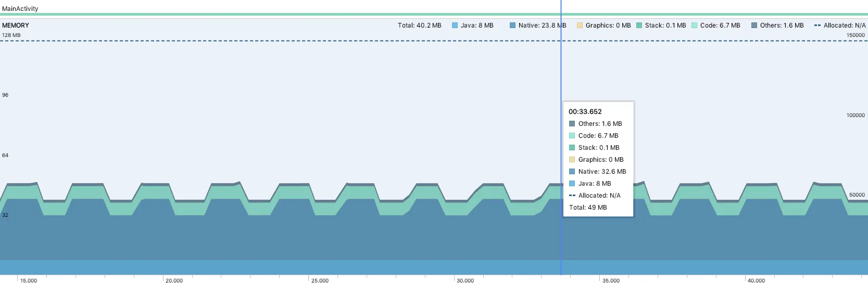
Task: Click the Others swatch inside the tooltip
Action: [x=572, y=124]
